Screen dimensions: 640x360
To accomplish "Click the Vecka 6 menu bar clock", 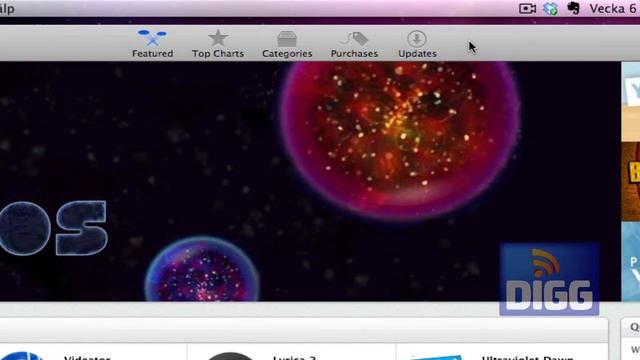I will pos(613,9).
